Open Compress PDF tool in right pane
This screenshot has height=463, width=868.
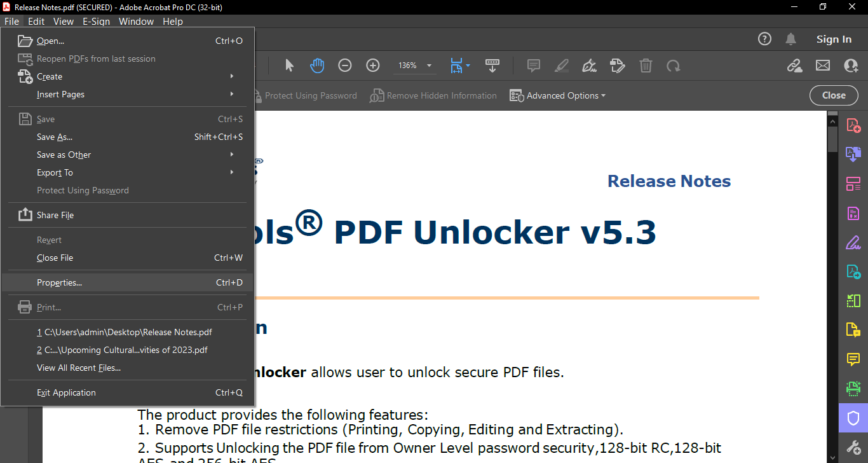(x=853, y=301)
